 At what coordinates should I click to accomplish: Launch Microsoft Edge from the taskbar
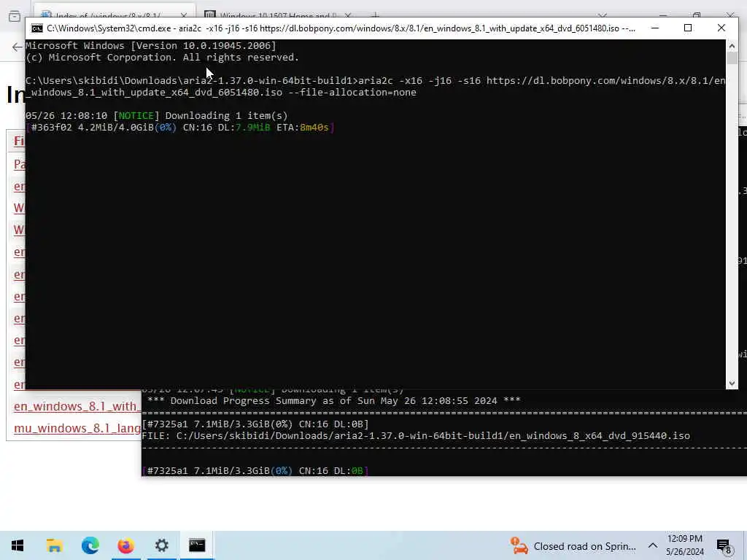[90, 545]
